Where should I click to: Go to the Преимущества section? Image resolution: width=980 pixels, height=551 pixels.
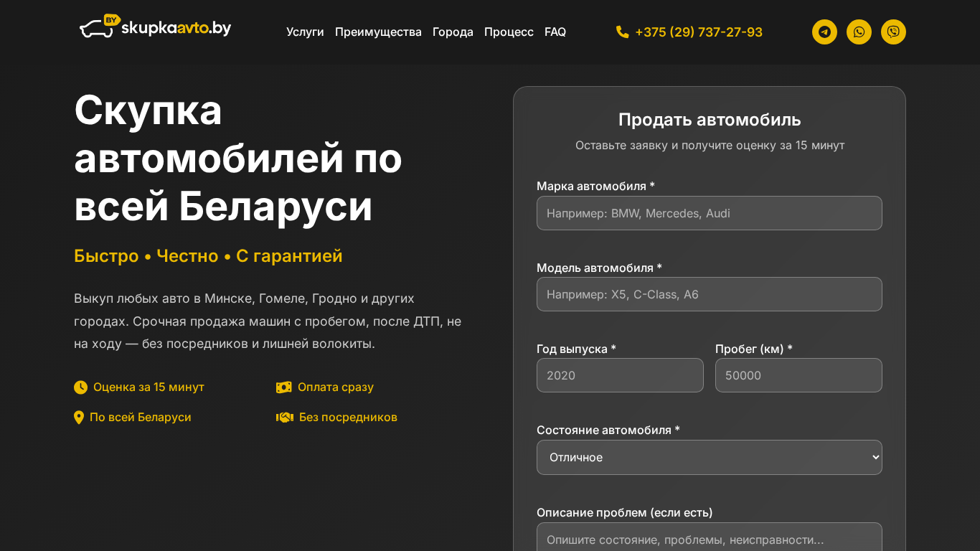pos(378,32)
